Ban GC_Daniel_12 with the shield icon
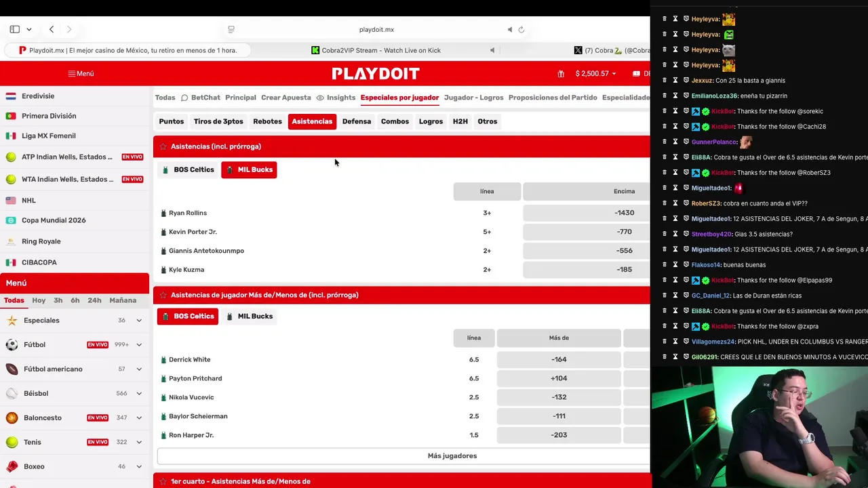This screenshot has height=488, width=868. pyautogui.click(x=686, y=296)
